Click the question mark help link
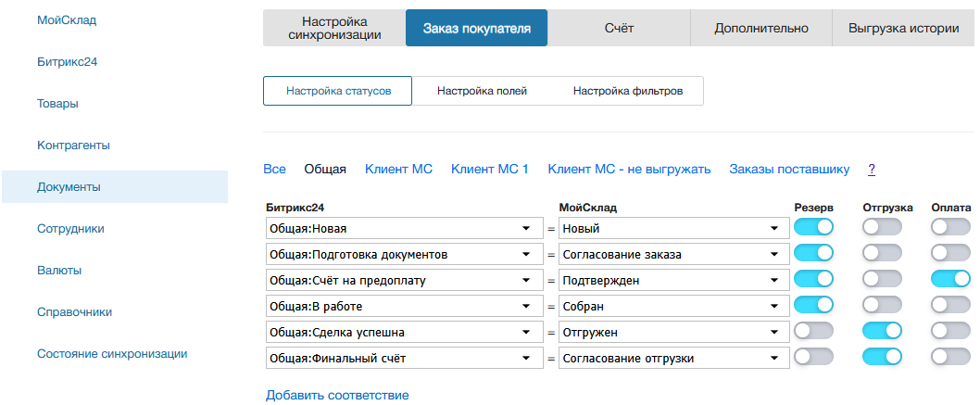The image size is (980, 405). (872, 169)
